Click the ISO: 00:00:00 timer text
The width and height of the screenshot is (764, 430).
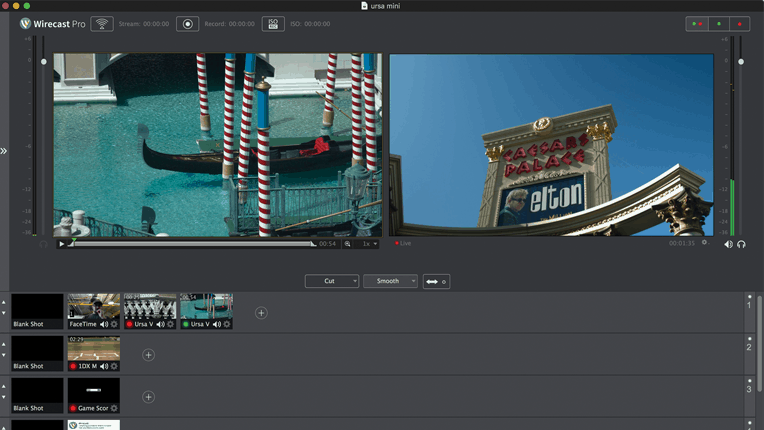click(310, 24)
